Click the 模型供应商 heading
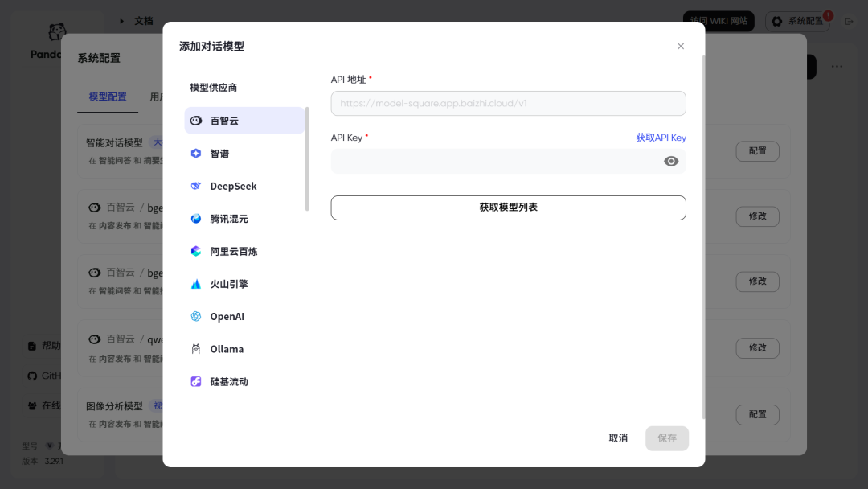This screenshot has width=868, height=489. pyautogui.click(x=213, y=88)
